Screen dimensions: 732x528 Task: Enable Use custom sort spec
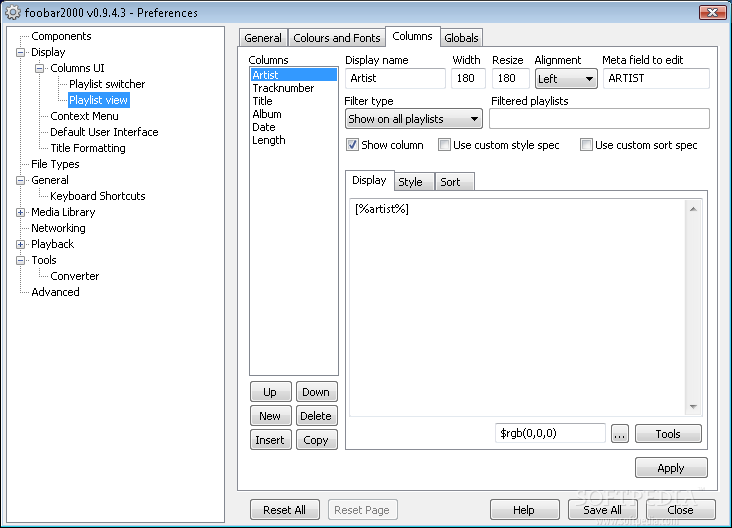[x=586, y=145]
